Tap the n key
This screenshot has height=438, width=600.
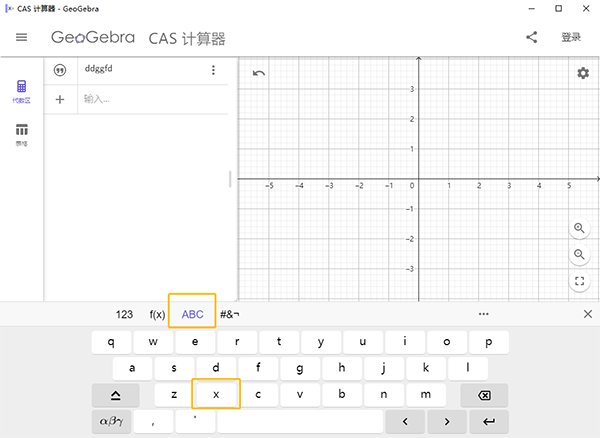[x=384, y=395]
